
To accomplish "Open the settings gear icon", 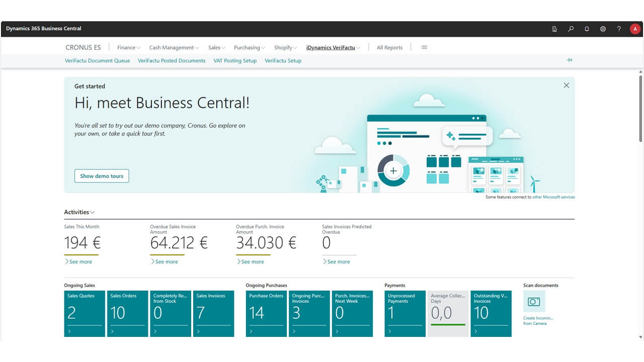I will pos(603,29).
